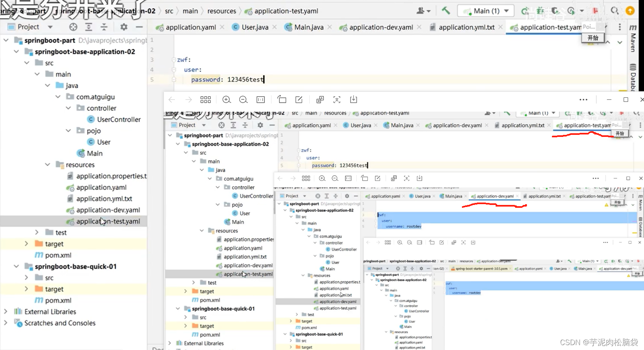Run Main (1) using the Run icon

(525, 11)
